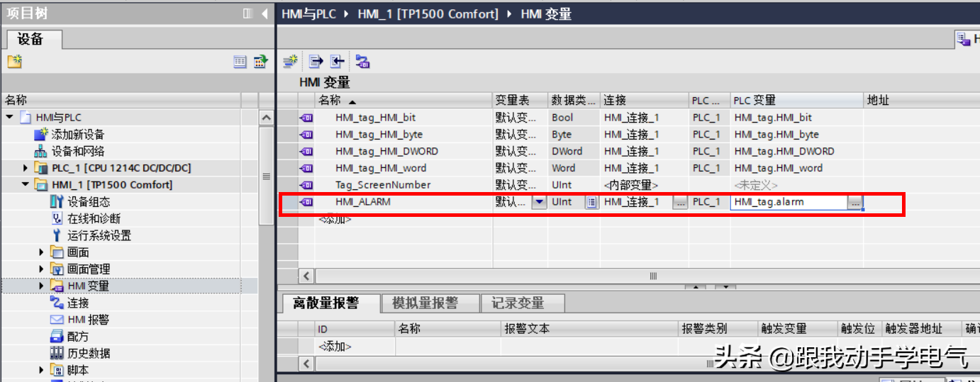This screenshot has width=980, height=382.
Task: Open 运行系统设置 runtime settings item
Action: point(99,235)
